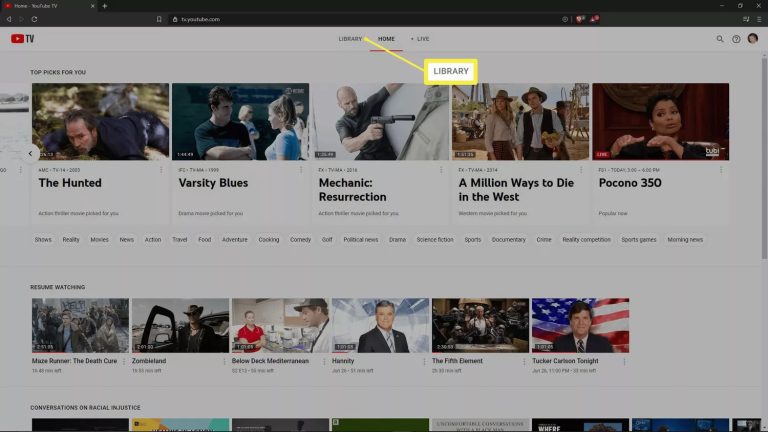768x432 pixels.
Task: Click the search magnifier icon
Action: pos(720,39)
